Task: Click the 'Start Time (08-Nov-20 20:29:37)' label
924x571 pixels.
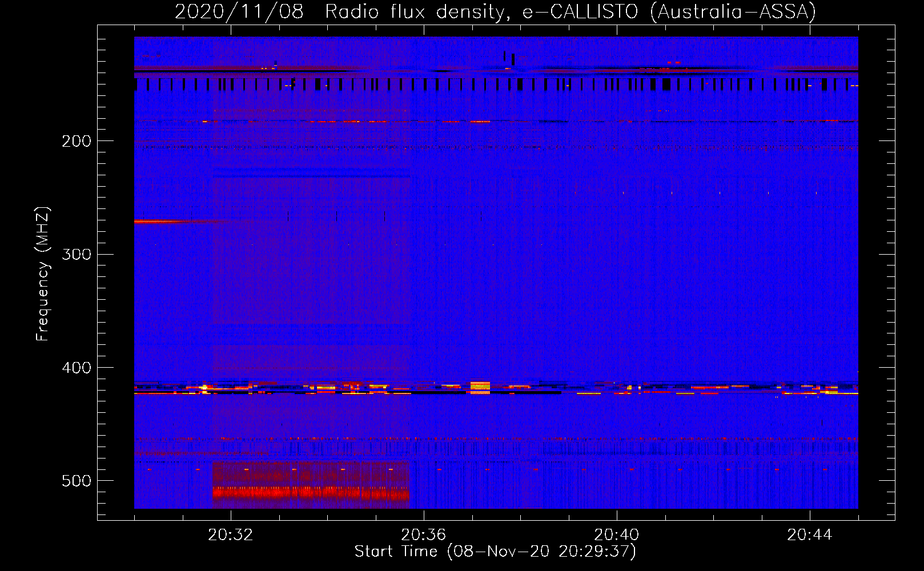Action: click(495, 552)
